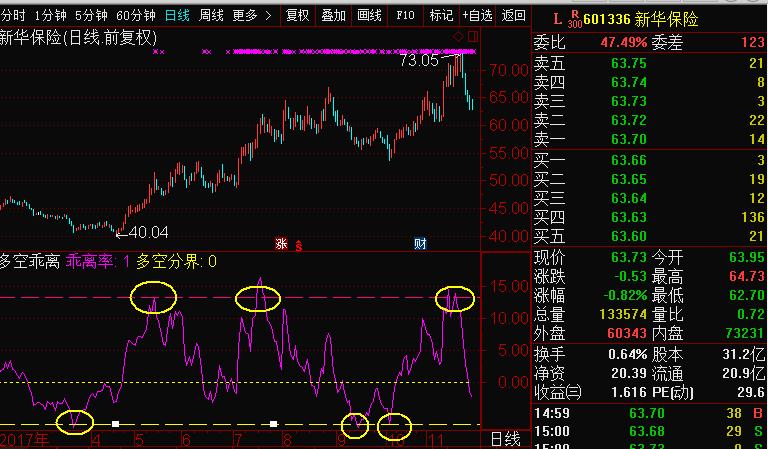This screenshot has height=449, width=768.
Task: Switch to the 5分钟 chart period
Action: 91,16
